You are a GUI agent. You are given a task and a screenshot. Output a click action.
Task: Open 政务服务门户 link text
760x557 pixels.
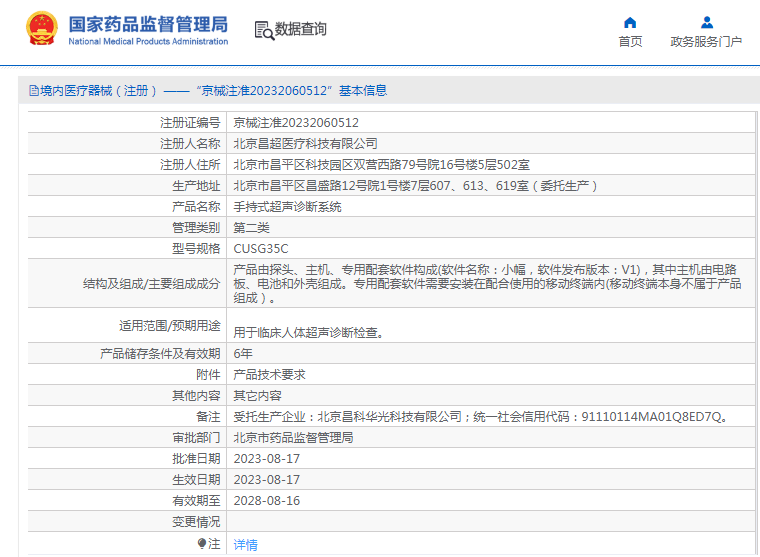(x=706, y=42)
